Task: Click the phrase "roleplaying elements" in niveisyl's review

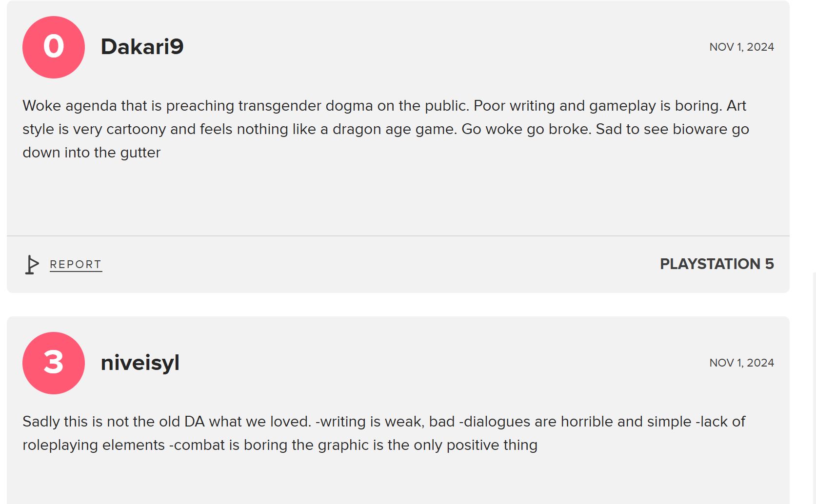Action: click(x=94, y=445)
